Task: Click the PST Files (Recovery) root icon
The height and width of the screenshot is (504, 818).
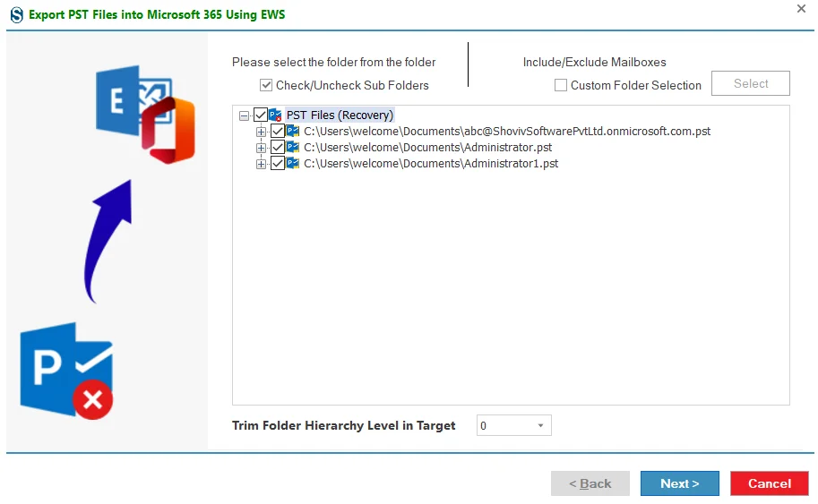Action: [275, 115]
